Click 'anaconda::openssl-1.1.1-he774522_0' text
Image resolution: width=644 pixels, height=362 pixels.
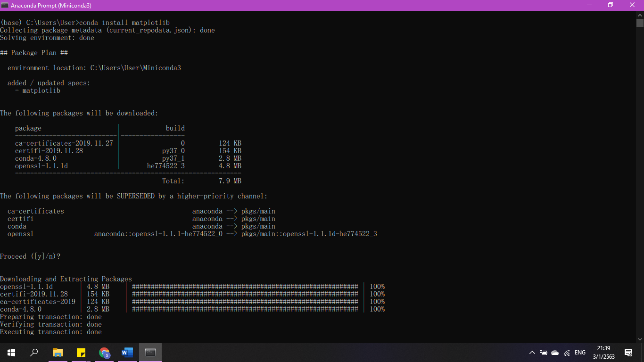(x=158, y=234)
